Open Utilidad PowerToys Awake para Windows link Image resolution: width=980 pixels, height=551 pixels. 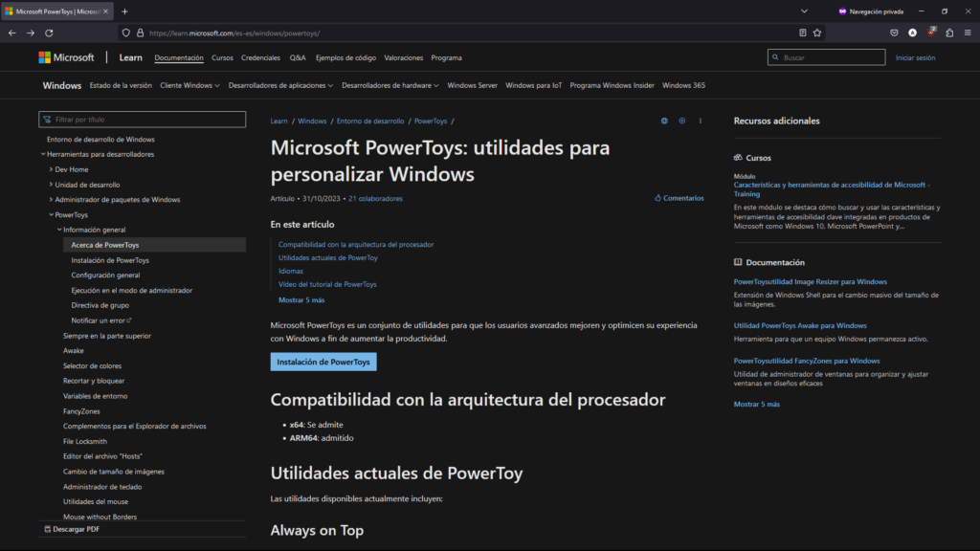click(x=800, y=325)
